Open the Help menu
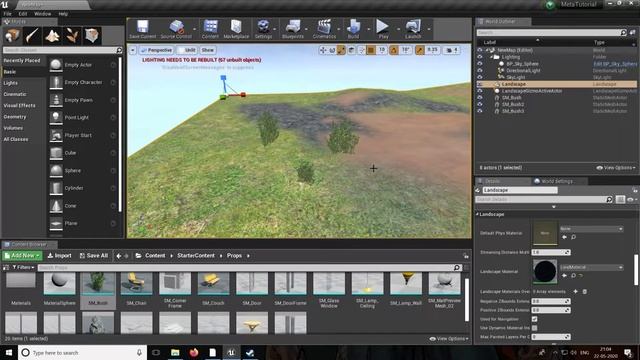This screenshot has width=640, height=360. 63,14
